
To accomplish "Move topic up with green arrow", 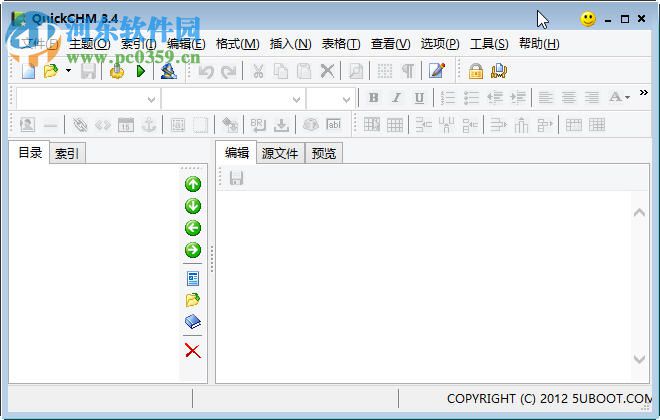I will (x=193, y=184).
